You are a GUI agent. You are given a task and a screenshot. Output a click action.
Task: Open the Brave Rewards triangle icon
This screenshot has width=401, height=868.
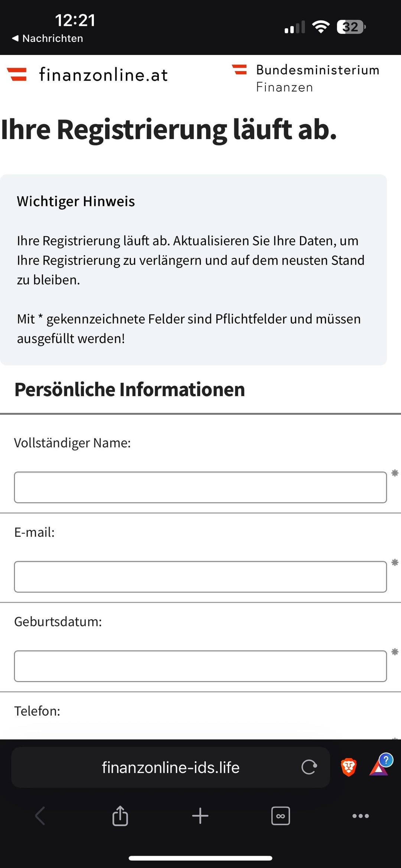point(379,767)
